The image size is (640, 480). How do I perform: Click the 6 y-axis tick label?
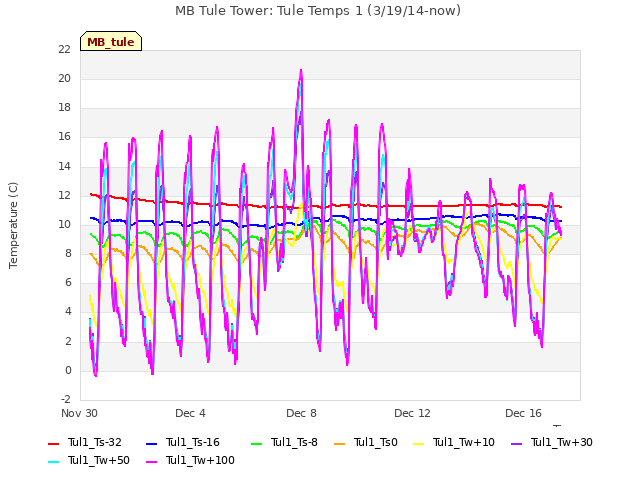coord(68,283)
